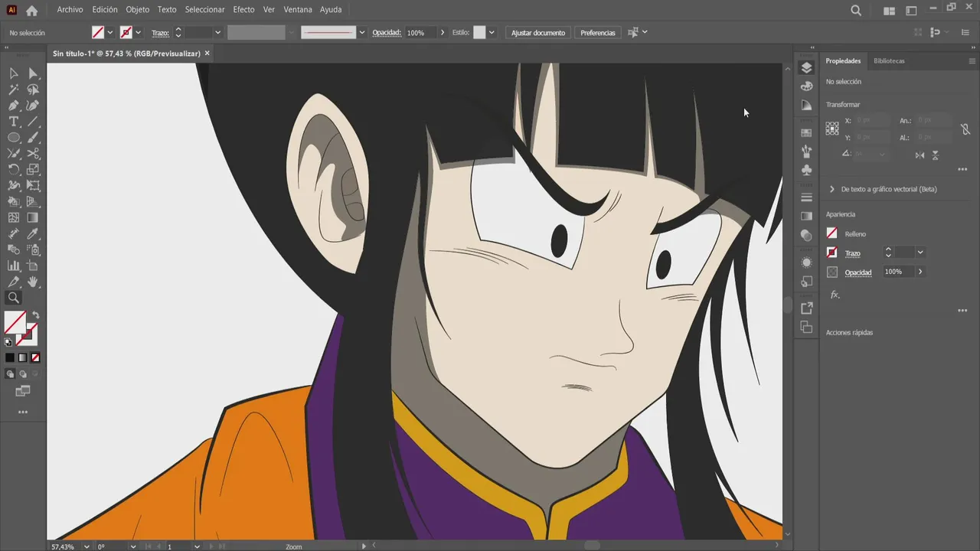Open the Objeto menu

(x=138, y=10)
